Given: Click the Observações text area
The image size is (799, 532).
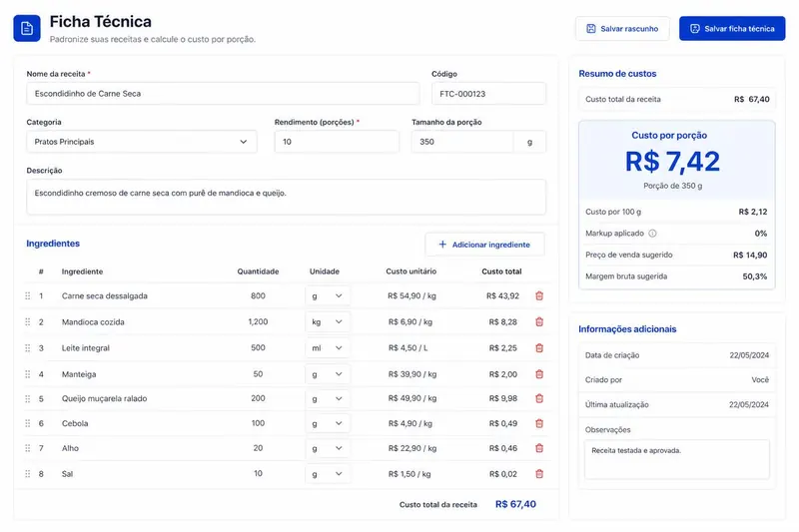Looking at the screenshot, I should tap(677, 460).
